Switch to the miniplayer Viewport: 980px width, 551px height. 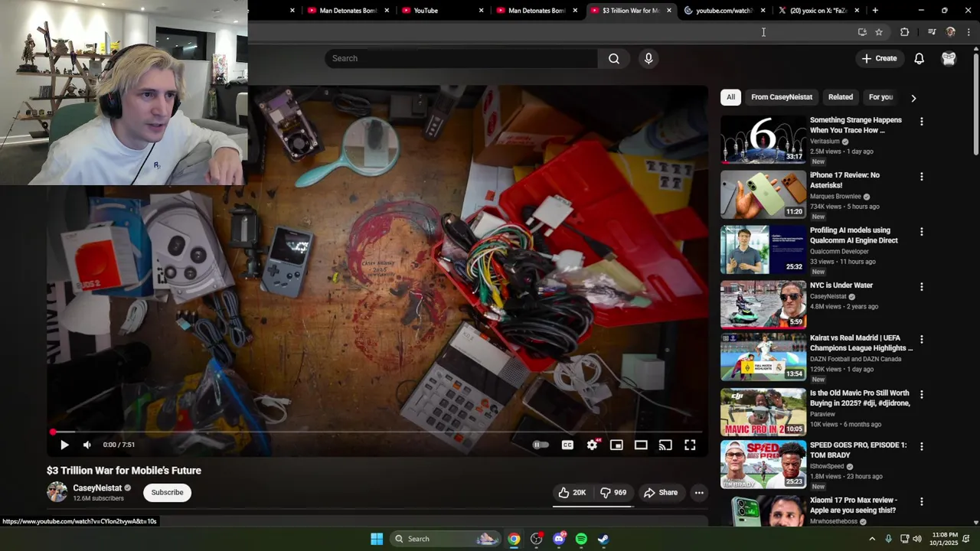[x=616, y=445]
